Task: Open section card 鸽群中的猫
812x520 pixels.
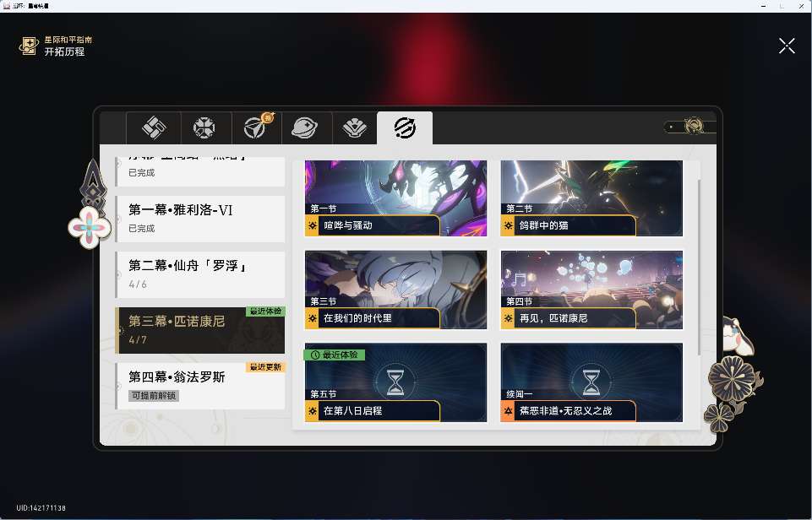Action: click(591, 198)
